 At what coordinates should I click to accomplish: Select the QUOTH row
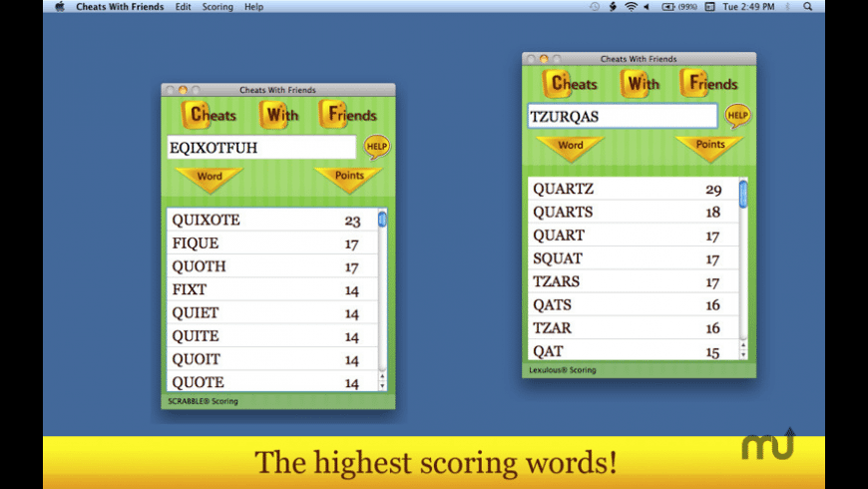(272, 266)
